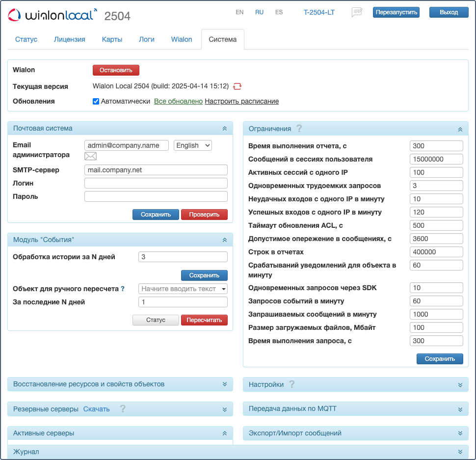The width and height of the screenshot is (476, 460).
Task: Collapse the Модуль "События" panel
Action: click(x=225, y=240)
